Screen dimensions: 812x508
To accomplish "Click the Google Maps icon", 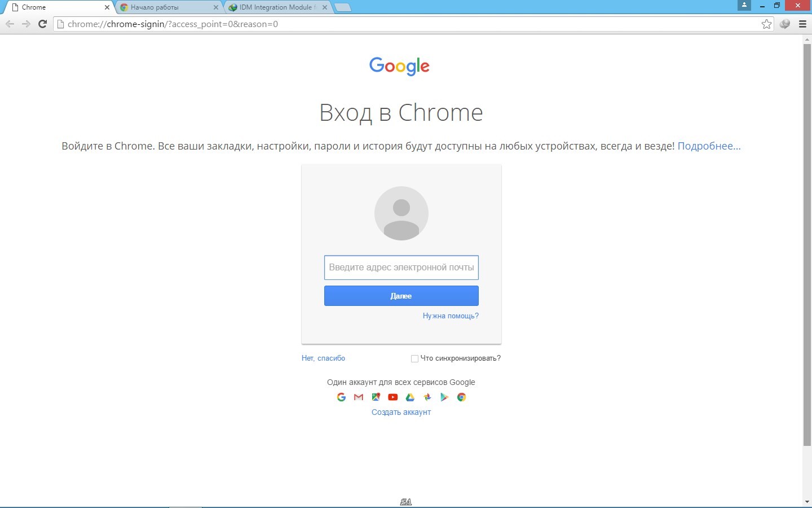I will click(376, 397).
